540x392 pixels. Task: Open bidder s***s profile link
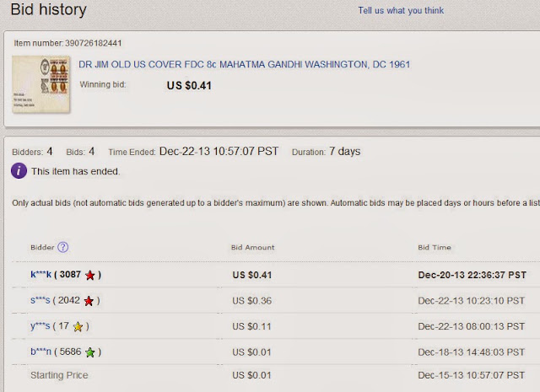coord(40,300)
